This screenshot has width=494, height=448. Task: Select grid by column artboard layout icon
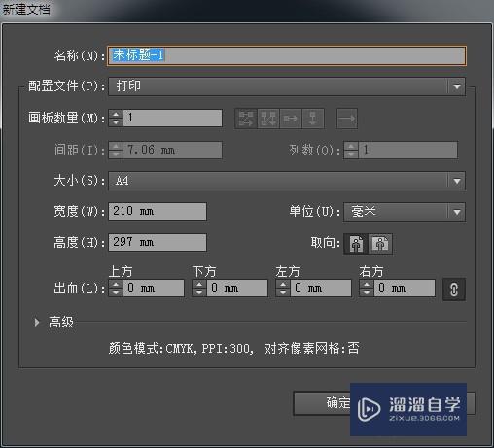pos(268,119)
